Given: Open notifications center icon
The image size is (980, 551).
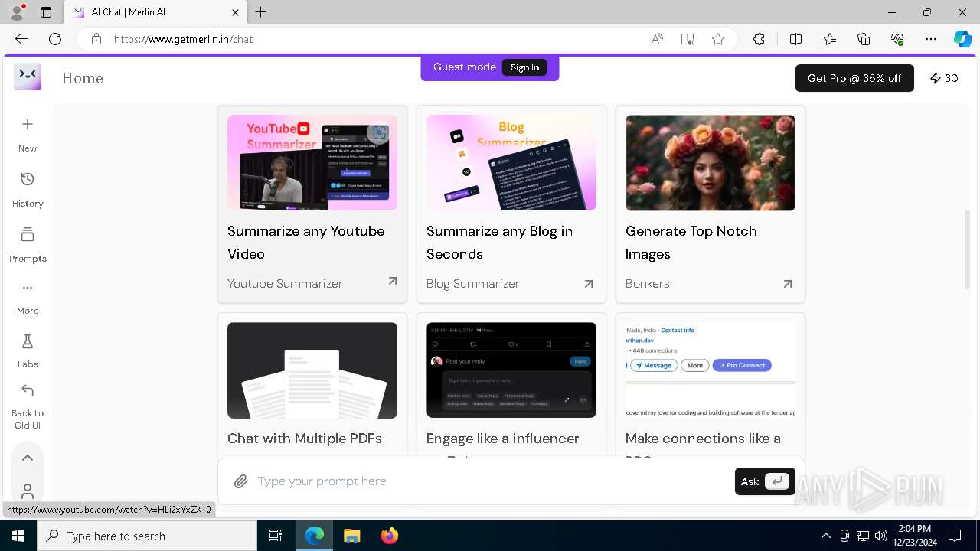Looking at the screenshot, I should 955,536.
